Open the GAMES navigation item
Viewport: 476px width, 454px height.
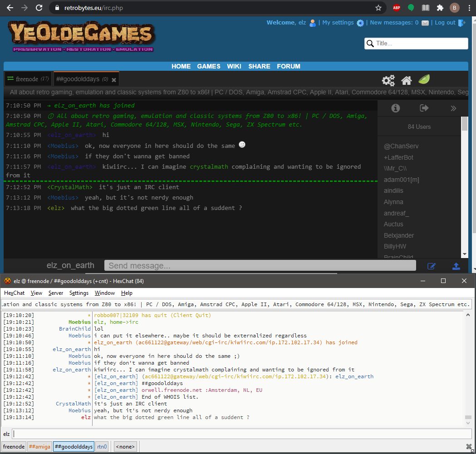209,66
